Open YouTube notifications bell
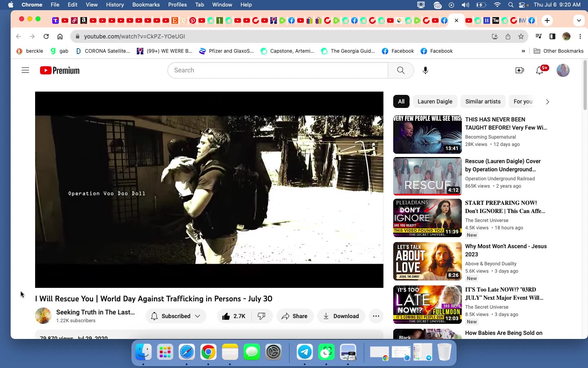588x368 pixels. [540, 70]
